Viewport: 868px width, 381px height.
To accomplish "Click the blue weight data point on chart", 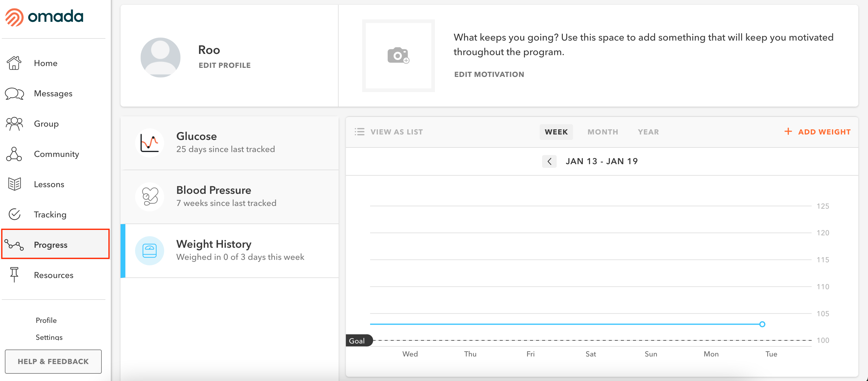I will coord(762,324).
